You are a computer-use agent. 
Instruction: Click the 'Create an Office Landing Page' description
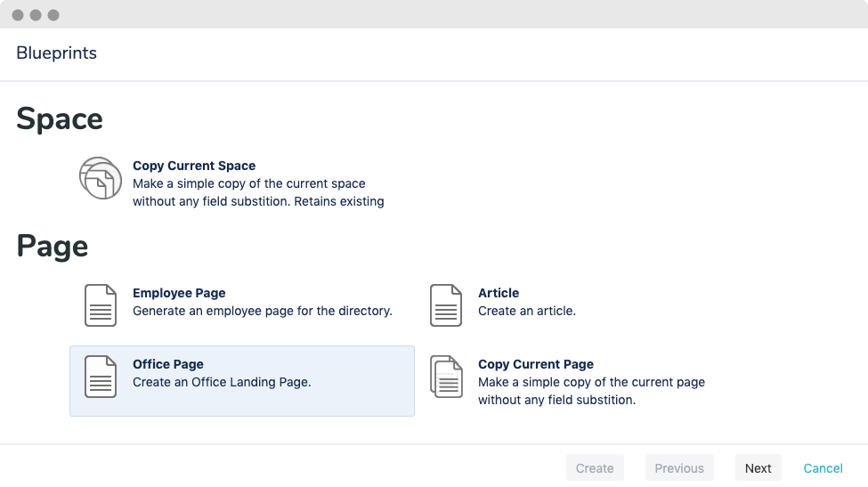click(x=222, y=383)
